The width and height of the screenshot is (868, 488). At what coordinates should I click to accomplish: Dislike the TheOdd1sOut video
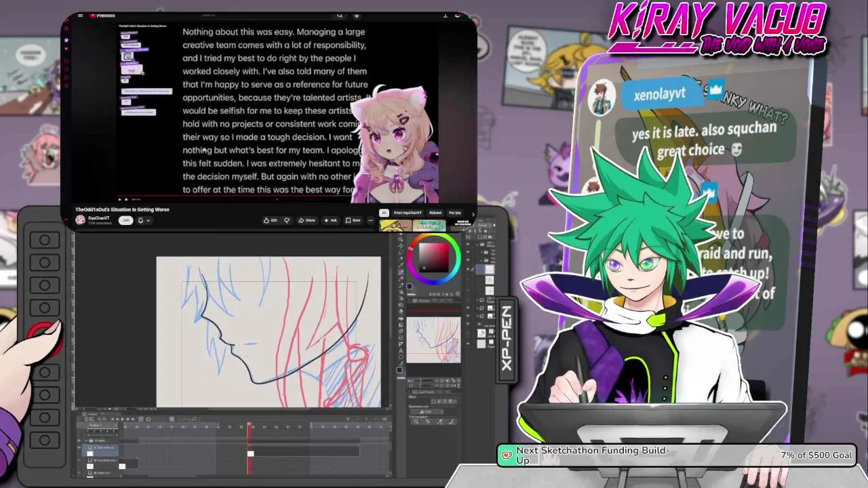[287, 220]
